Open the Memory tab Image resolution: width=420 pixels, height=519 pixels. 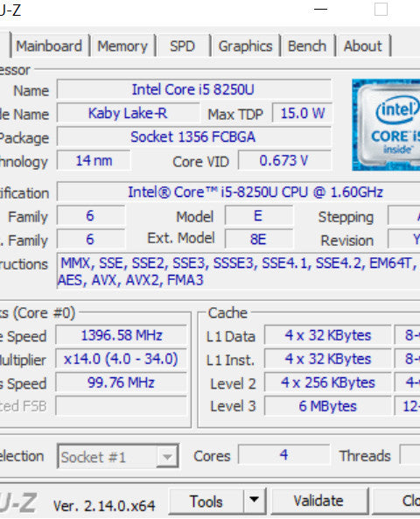(x=122, y=46)
